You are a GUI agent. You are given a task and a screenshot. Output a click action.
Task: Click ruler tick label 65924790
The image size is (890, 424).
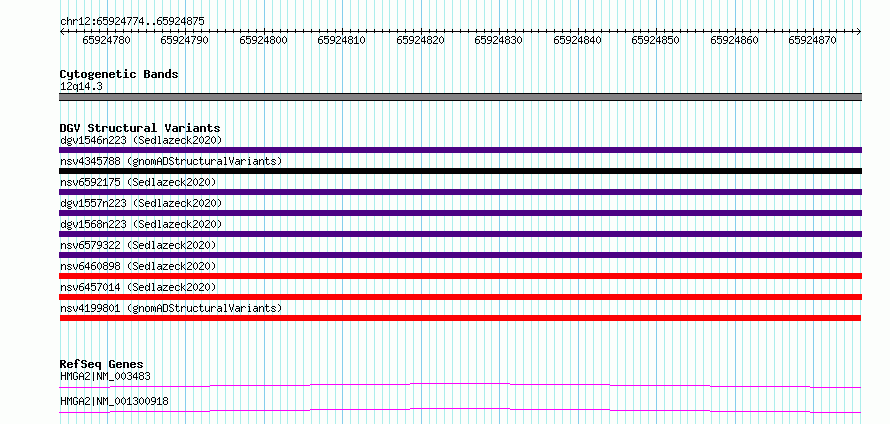[x=184, y=40]
